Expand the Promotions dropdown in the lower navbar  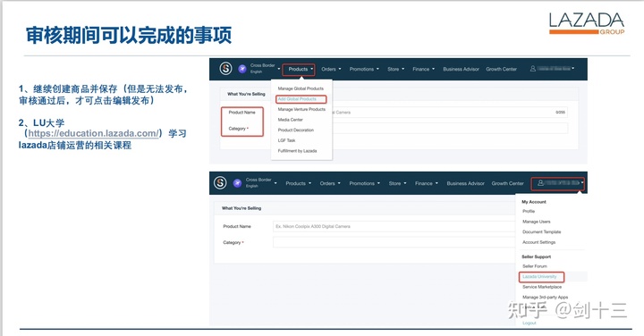tap(364, 183)
